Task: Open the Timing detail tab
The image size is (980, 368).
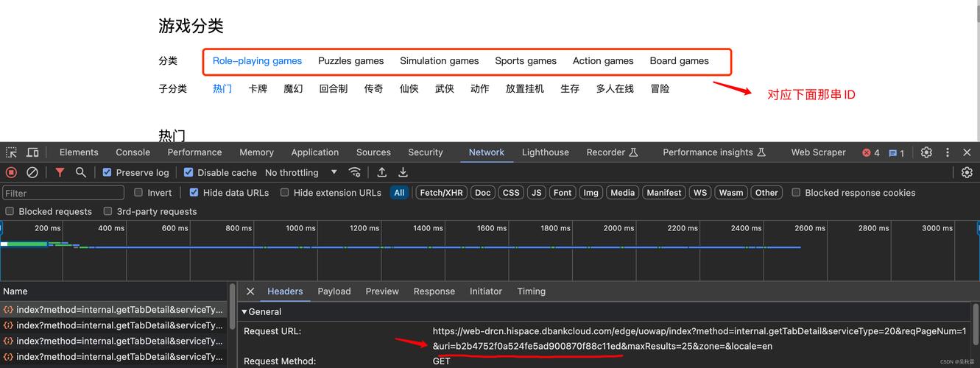Action: pos(532,291)
